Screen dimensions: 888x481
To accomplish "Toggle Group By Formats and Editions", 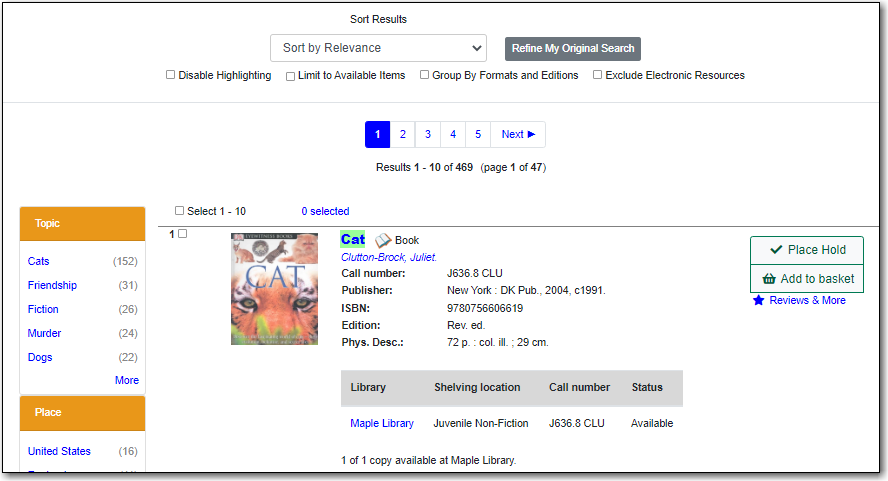I will (x=425, y=75).
